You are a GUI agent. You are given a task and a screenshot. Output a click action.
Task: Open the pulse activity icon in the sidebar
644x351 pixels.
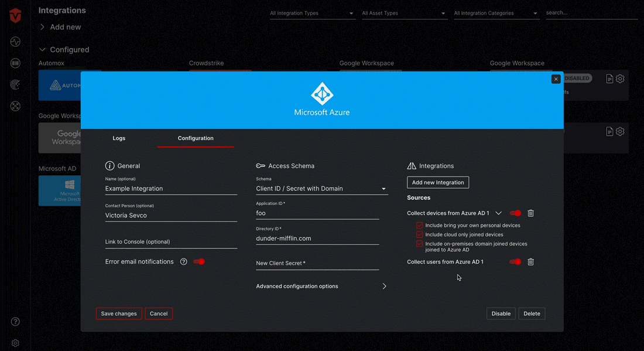click(x=15, y=42)
